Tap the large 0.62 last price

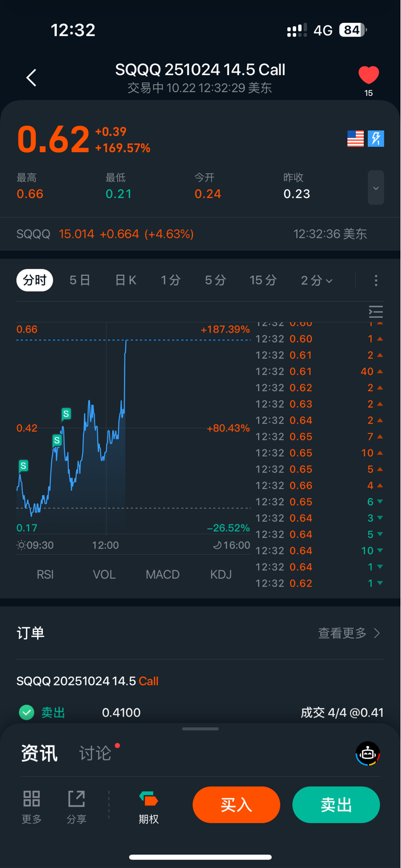(x=53, y=140)
